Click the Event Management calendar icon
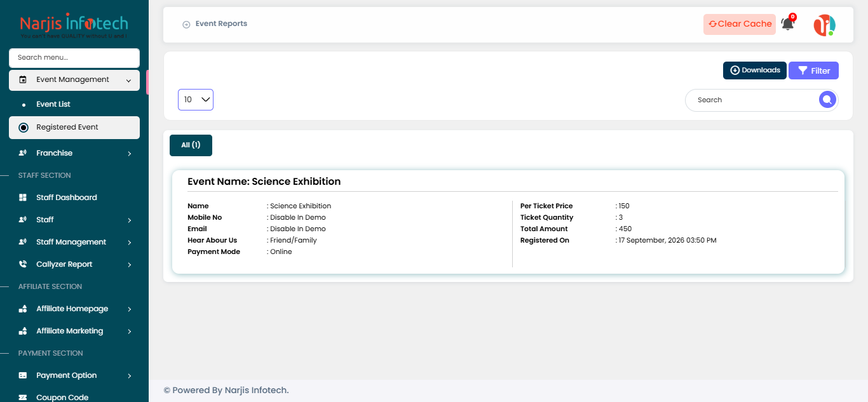Screen dimensions: 868x402 (x=23, y=80)
